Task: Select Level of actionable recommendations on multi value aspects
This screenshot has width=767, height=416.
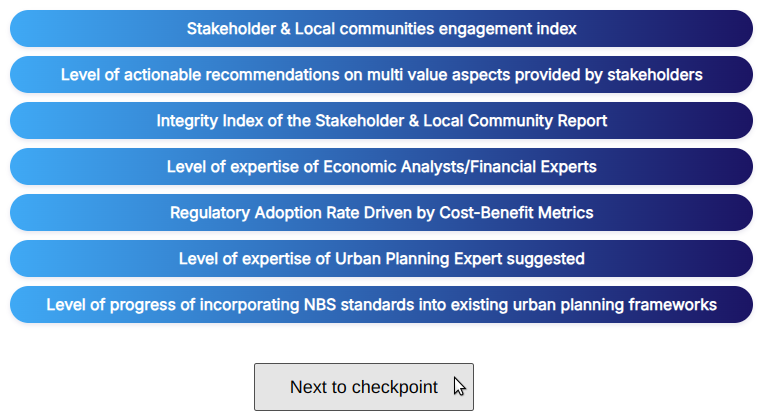Action: tap(381, 74)
